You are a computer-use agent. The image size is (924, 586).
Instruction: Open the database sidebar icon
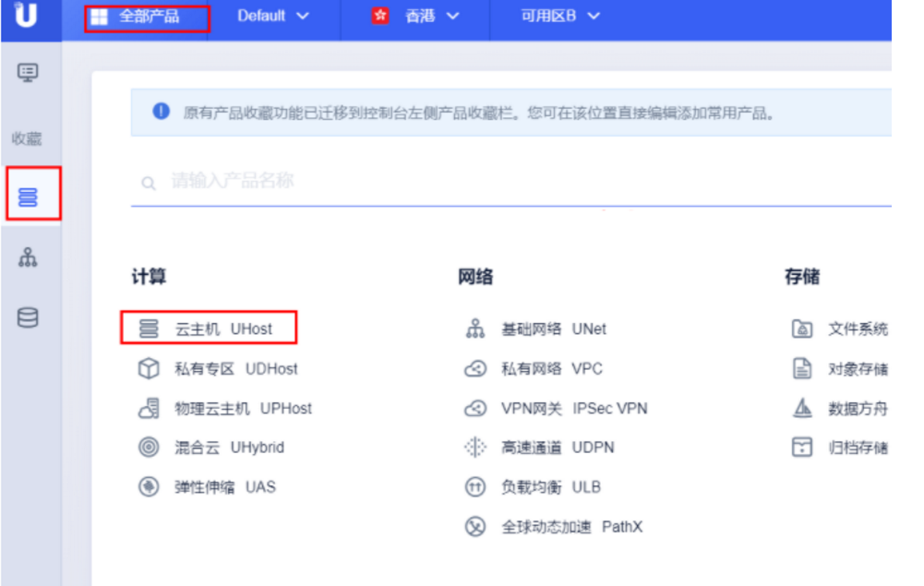click(28, 317)
